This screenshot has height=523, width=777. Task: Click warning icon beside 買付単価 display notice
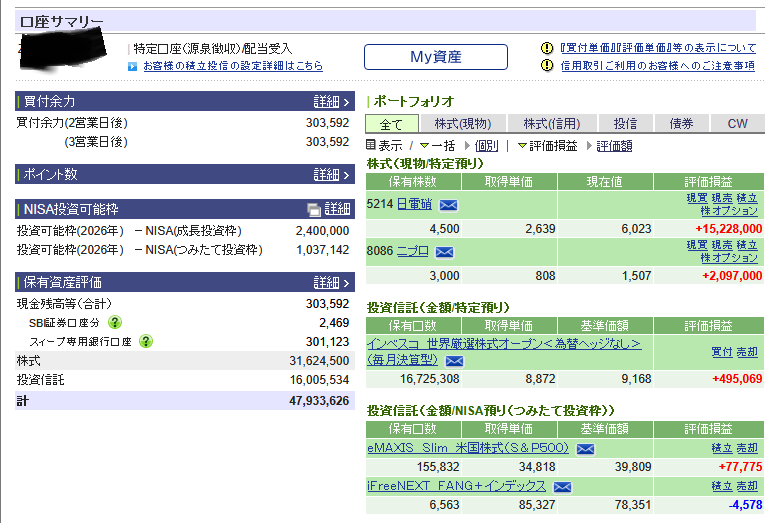coord(547,48)
